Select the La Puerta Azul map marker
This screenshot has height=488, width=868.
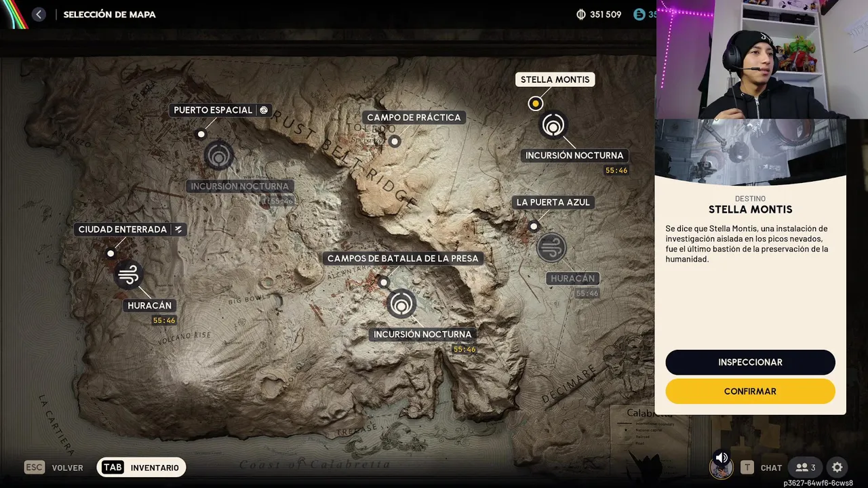click(x=534, y=226)
